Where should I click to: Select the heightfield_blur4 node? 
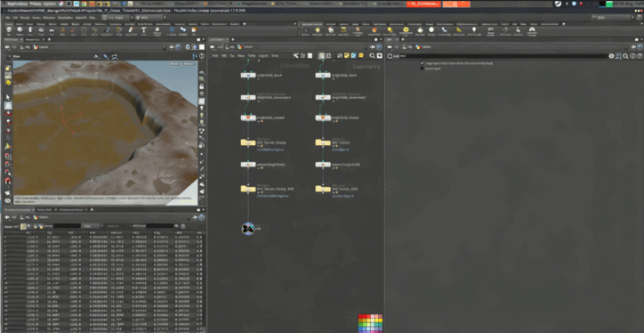[x=248, y=75]
